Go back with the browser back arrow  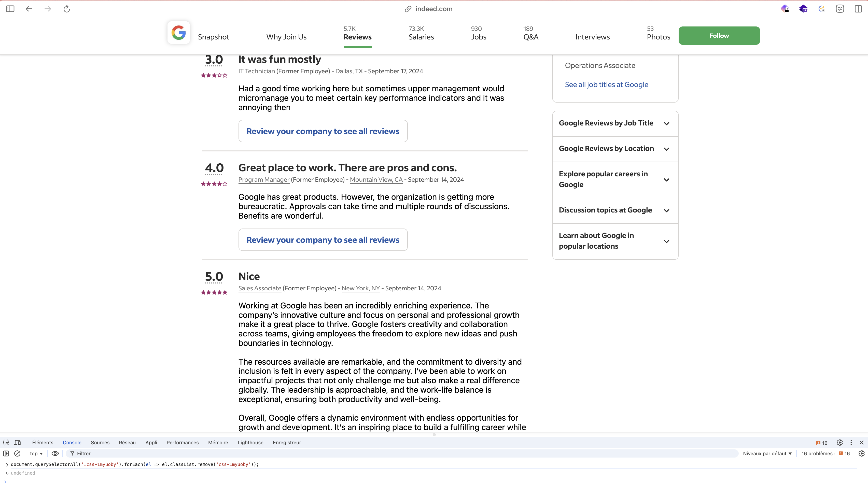29,9
